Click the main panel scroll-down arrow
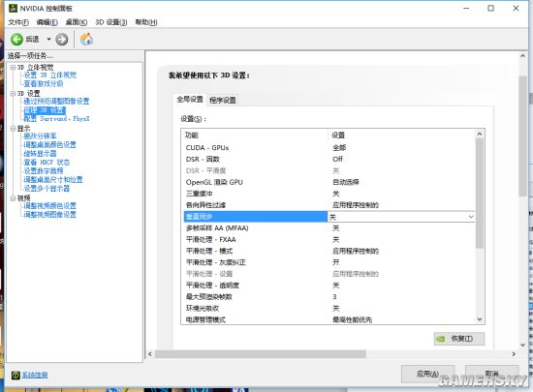This screenshot has height=392, width=533. (522, 346)
